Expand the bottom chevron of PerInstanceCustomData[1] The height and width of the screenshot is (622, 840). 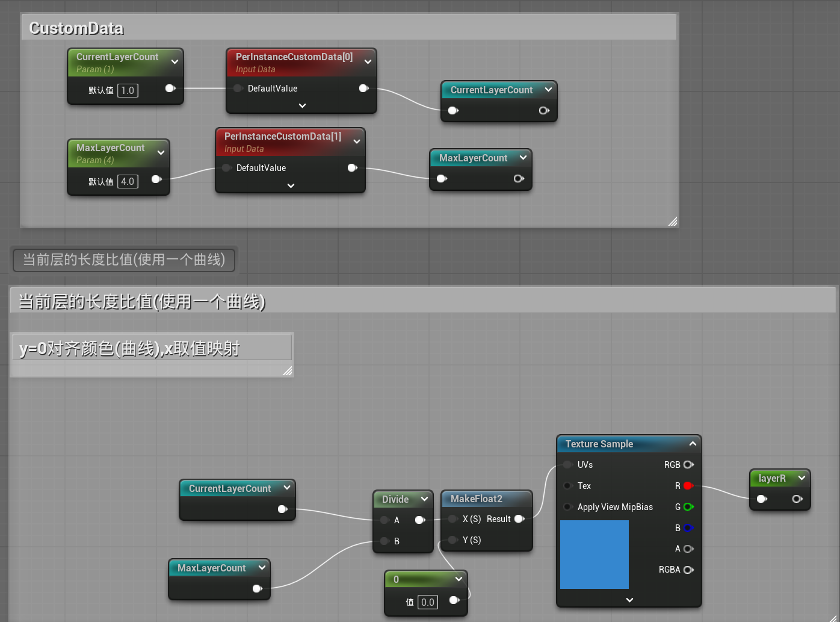click(291, 186)
